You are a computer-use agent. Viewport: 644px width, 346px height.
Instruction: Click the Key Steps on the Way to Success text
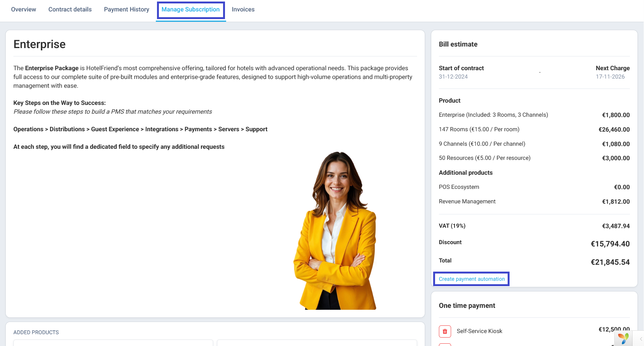pos(60,103)
